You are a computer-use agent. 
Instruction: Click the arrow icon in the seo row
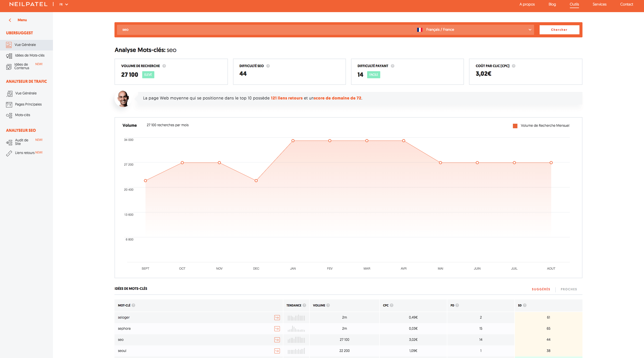(277, 340)
